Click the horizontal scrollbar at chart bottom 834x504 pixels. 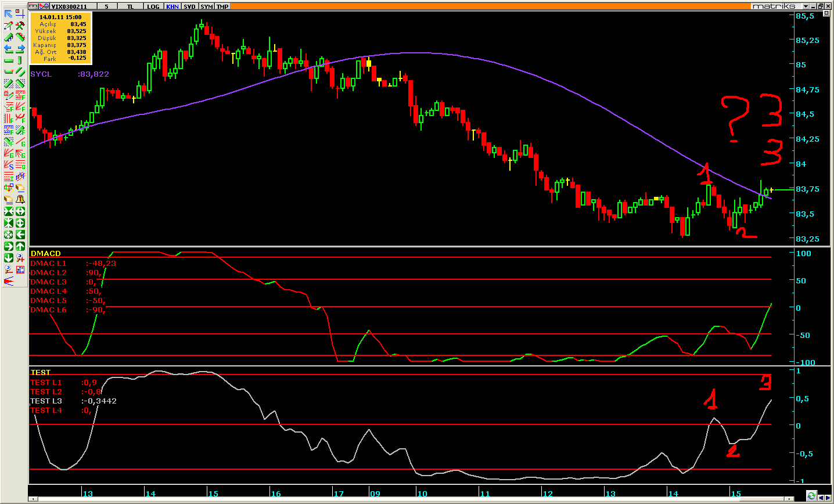coord(407,499)
